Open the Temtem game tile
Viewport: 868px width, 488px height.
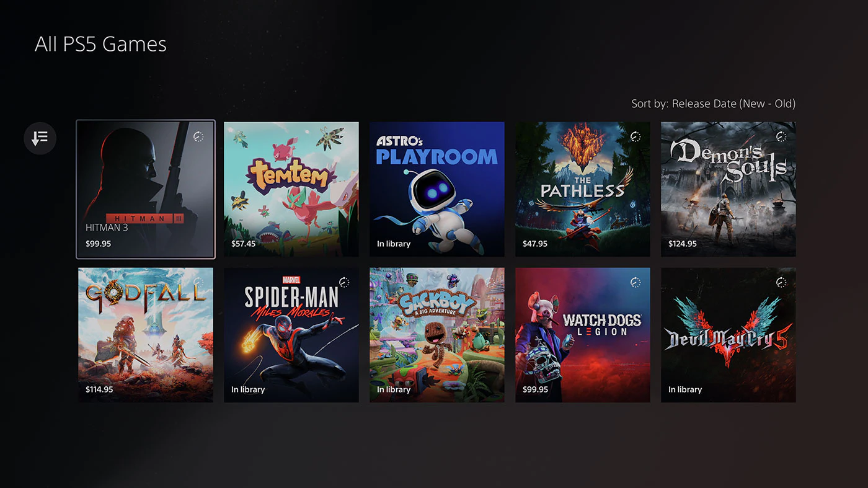(291, 189)
